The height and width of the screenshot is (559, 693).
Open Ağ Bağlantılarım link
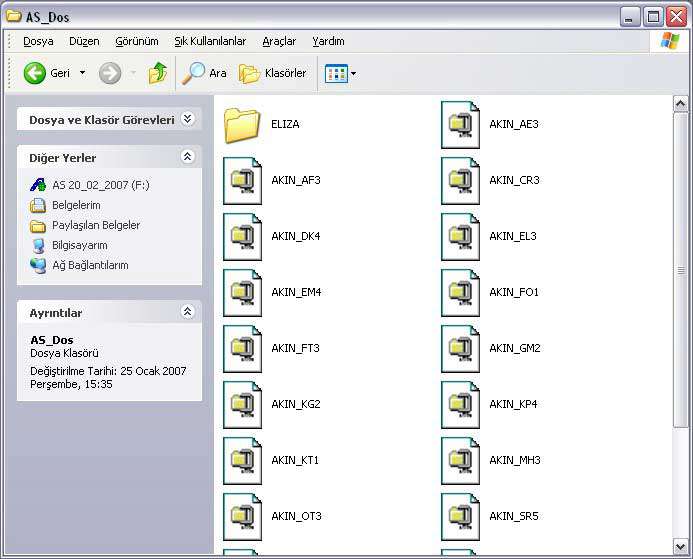[x=90, y=265]
